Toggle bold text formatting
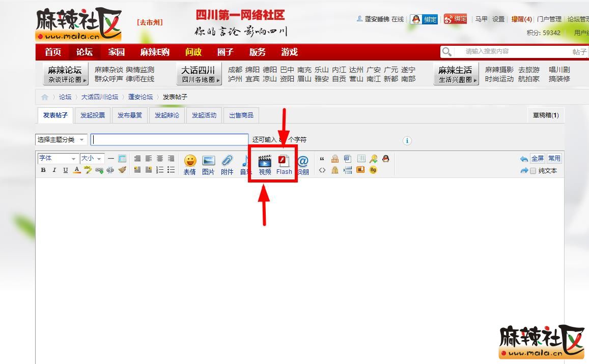This screenshot has width=589, height=364. pyautogui.click(x=43, y=170)
